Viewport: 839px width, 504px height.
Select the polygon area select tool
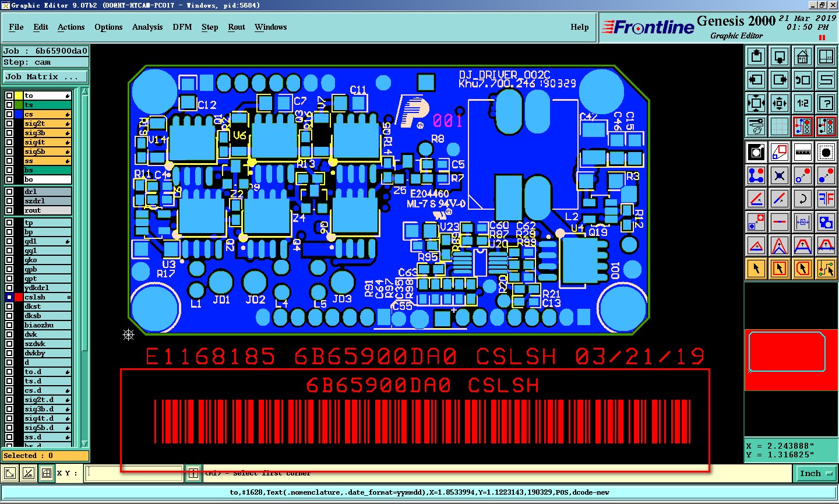[803, 269]
